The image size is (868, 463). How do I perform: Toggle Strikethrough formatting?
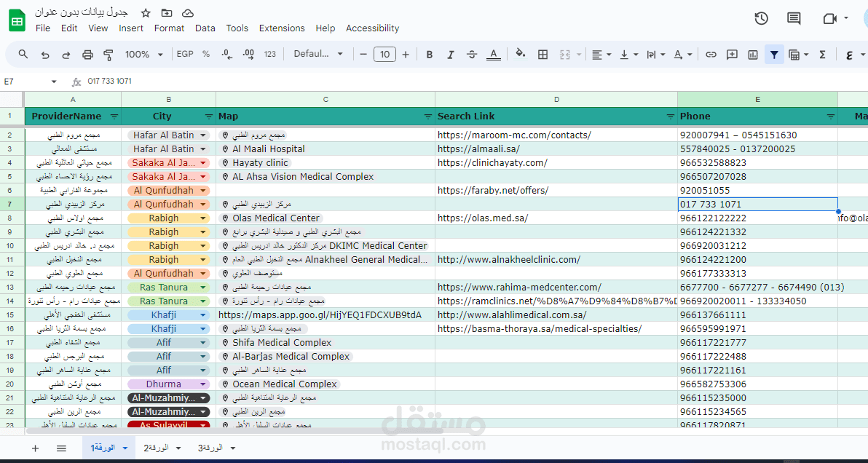tap(471, 55)
